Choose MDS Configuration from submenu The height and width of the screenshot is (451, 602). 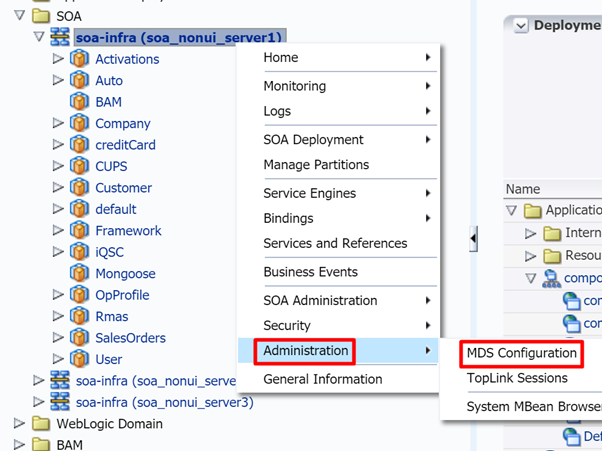[x=522, y=353]
